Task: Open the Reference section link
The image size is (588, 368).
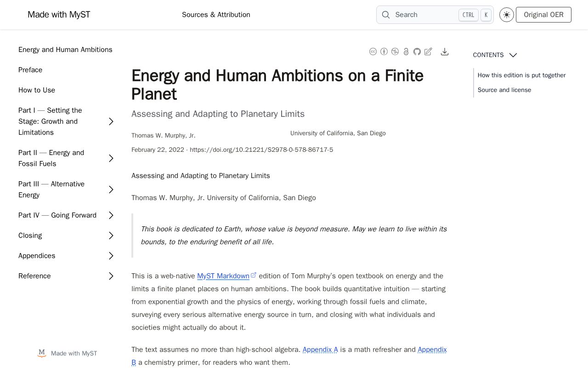Action: 34,276
